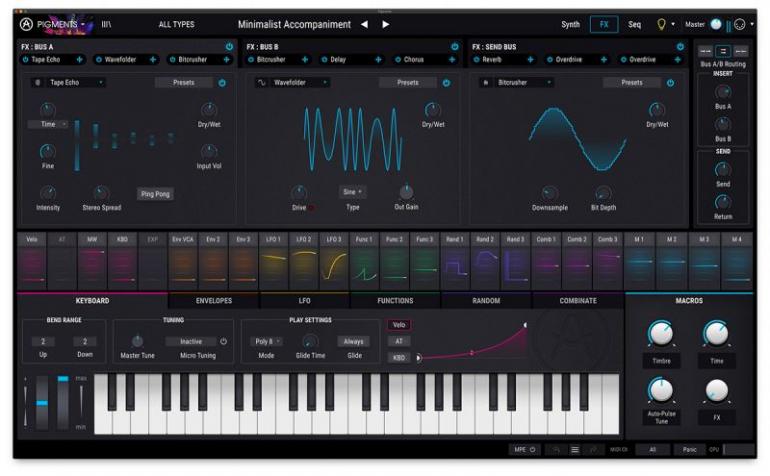Click the Timbre macro knob

[661, 334]
